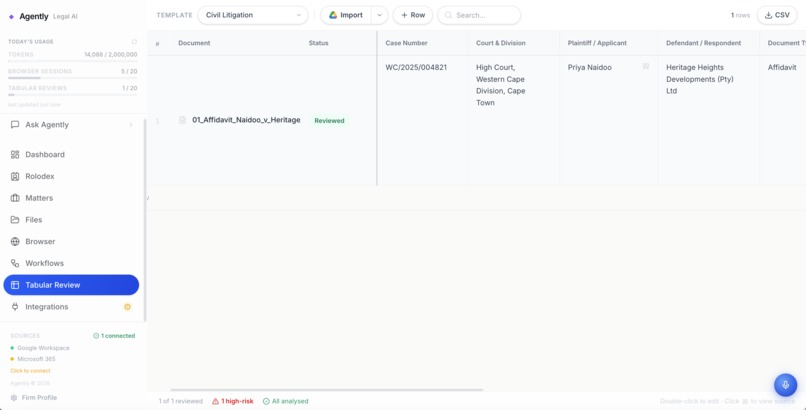Image resolution: width=806 pixels, height=410 pixels.
Task: Click the Browser globe icon
Action: (x=15, y=241)
